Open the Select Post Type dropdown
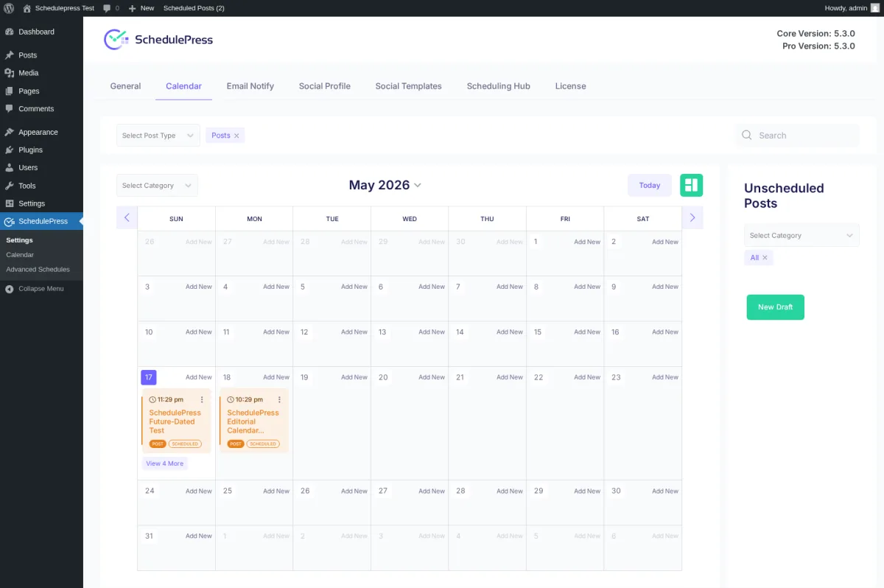884x588 pixels. 158,136
